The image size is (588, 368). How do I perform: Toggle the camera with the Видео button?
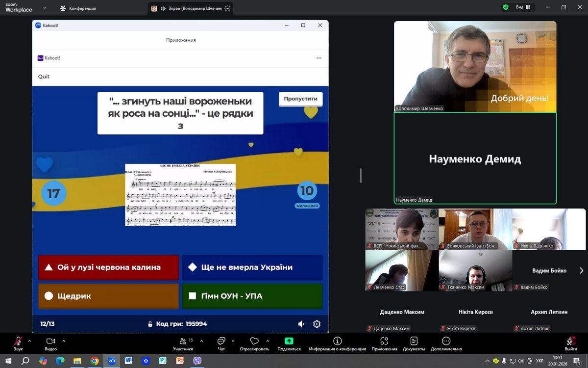(50, 341)
